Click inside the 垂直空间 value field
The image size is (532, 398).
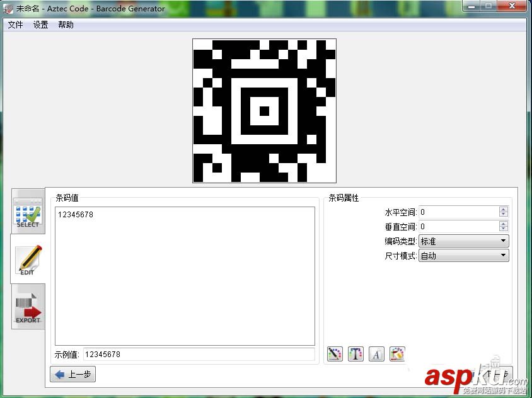pos(459,227)
